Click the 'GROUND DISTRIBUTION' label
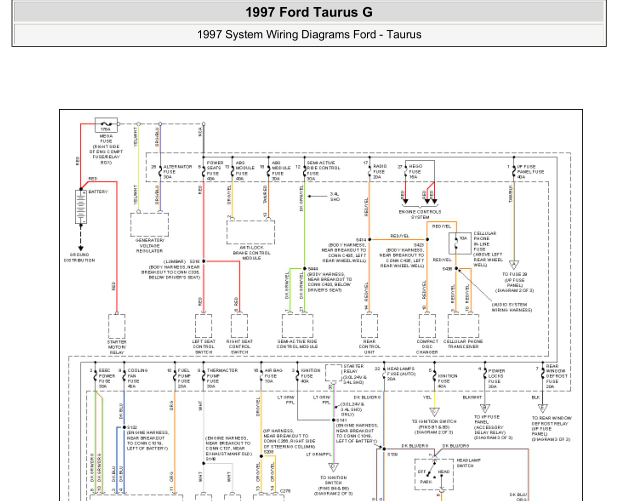Viewport: 630px width, 501px height. [x=80, y=258]
